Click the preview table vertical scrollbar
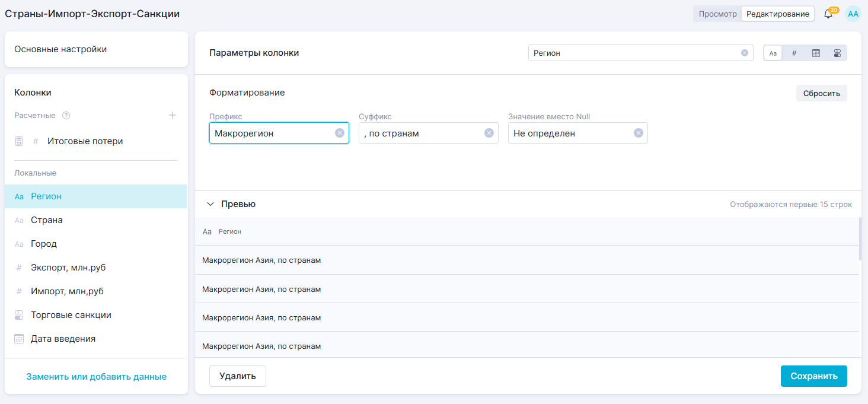This screenshot has width=868, height=404. click(860, 238)
